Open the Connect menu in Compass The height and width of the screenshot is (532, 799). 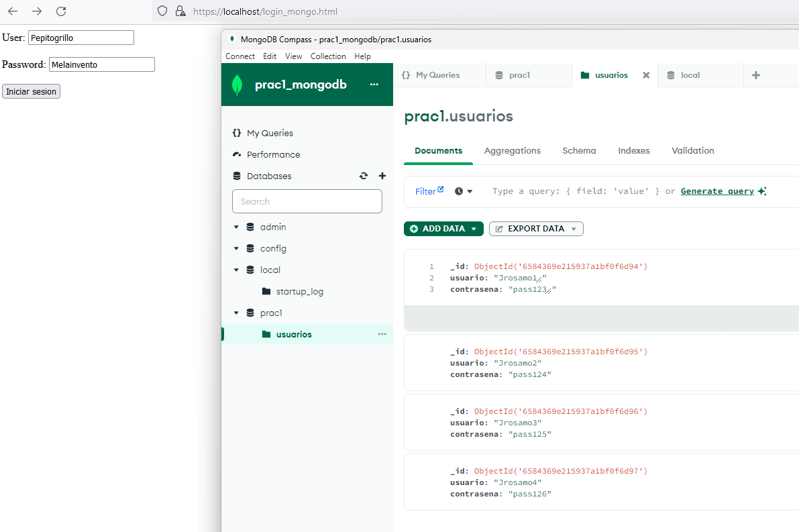click(240, 56)
